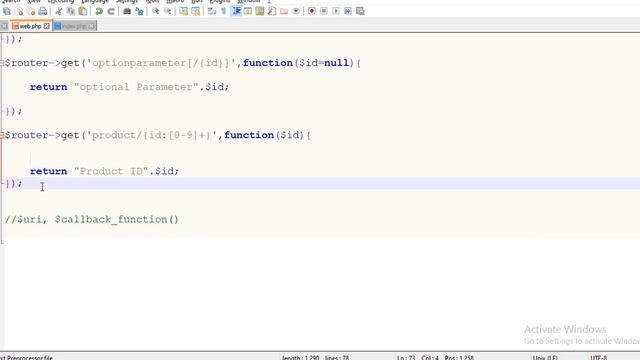This screenshot has width=640, height=360.
Task: Click the Save All toolbar icon
Action: [7, 11]
